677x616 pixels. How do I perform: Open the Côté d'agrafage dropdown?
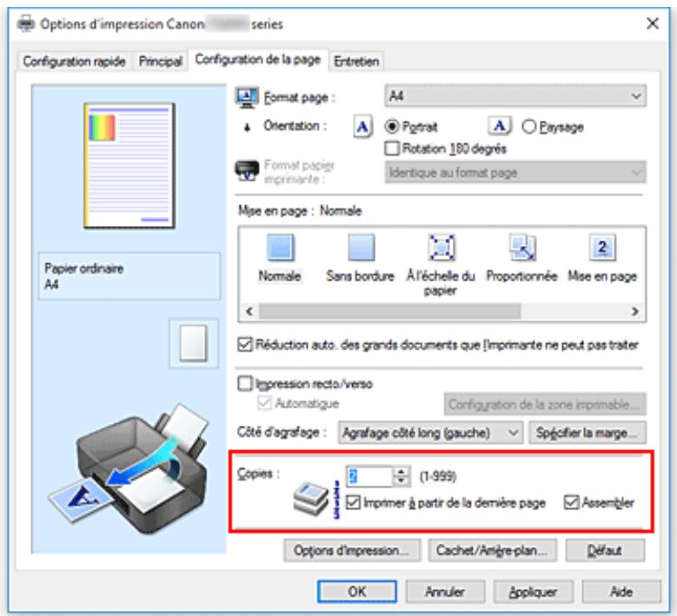(430, 433)
